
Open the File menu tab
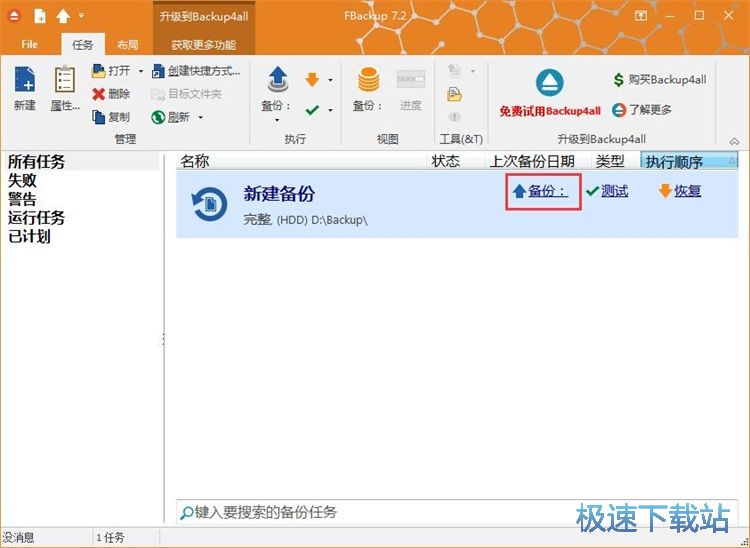pyautogui.click(x=30, y=45)
